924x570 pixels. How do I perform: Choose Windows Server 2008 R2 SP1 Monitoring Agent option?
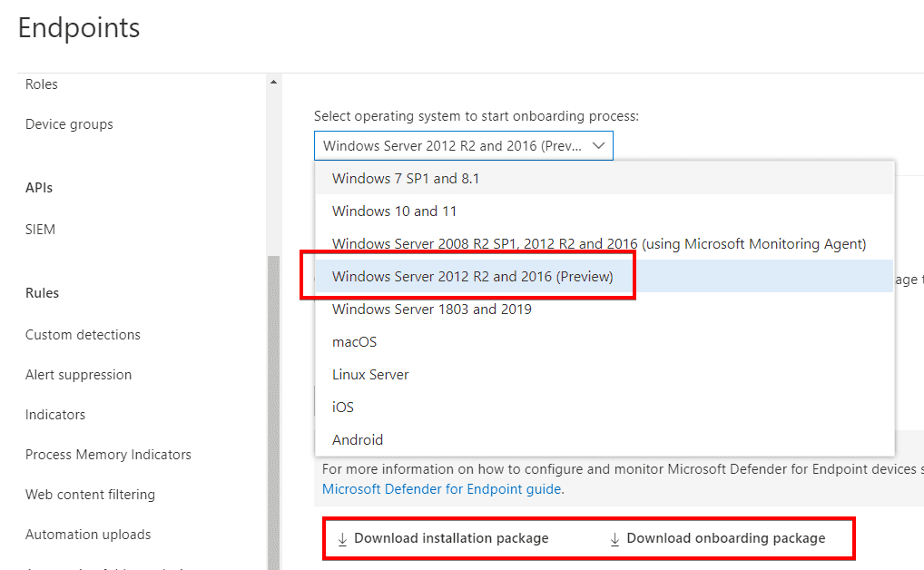coord(604,243)
